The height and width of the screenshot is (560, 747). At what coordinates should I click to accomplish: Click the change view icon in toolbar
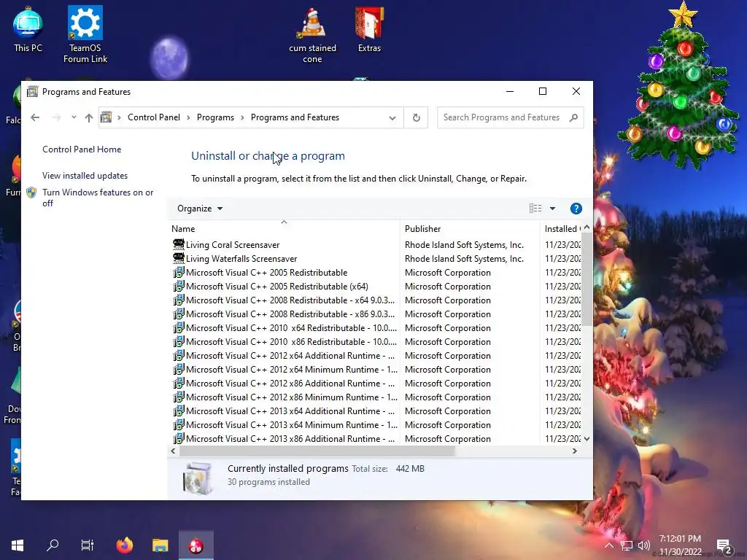pos(535,208)
